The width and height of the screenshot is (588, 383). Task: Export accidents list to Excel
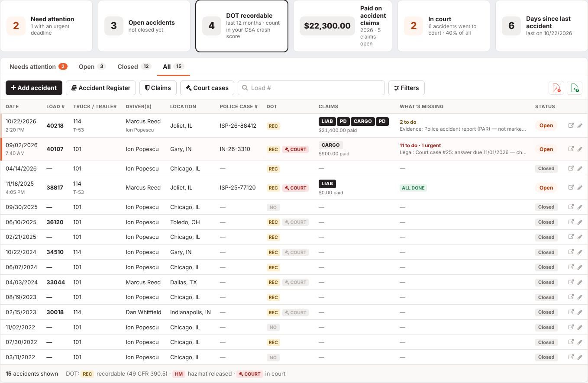[x=575, y=88]
